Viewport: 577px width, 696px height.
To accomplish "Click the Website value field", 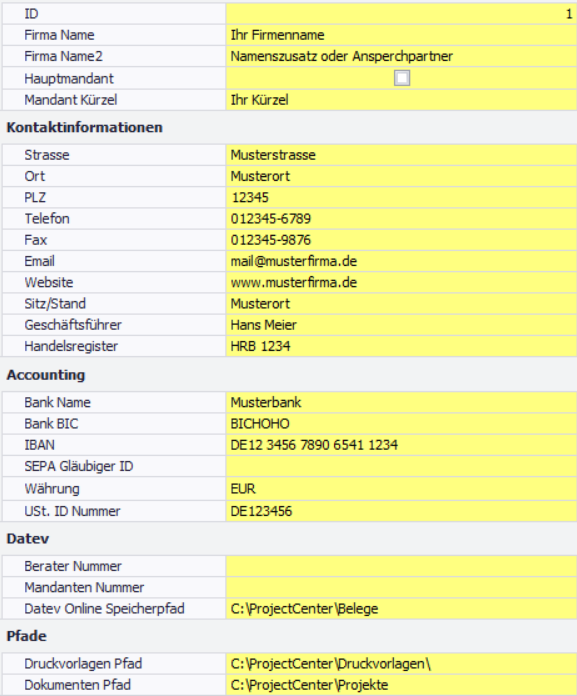I will [x=401, y=283].
